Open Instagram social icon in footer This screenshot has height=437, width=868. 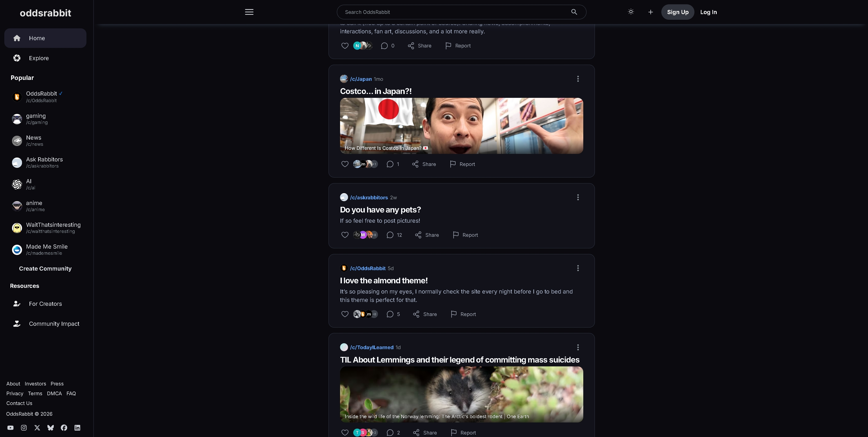(24, 427)
